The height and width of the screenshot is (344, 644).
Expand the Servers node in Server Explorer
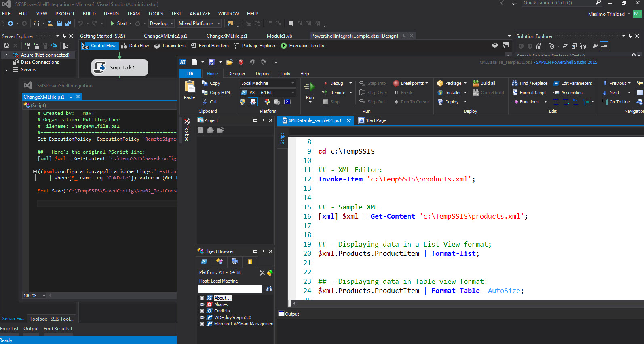tap(6, 70)
